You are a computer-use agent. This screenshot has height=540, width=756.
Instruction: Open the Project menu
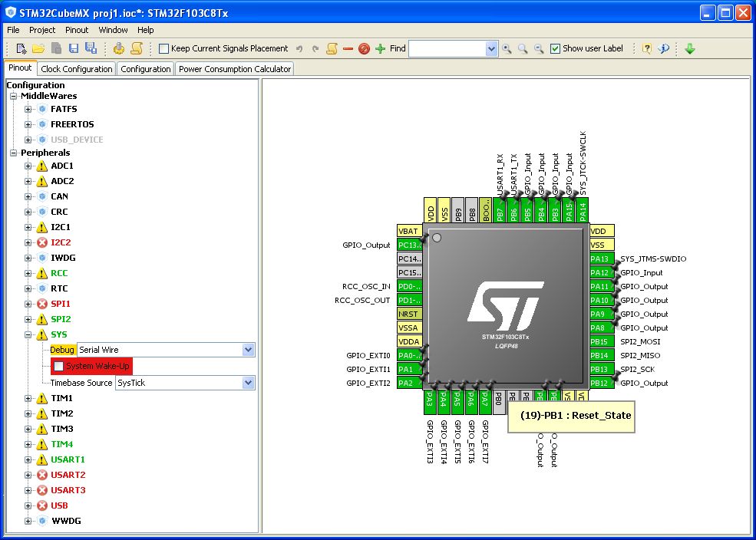point(42,30)
